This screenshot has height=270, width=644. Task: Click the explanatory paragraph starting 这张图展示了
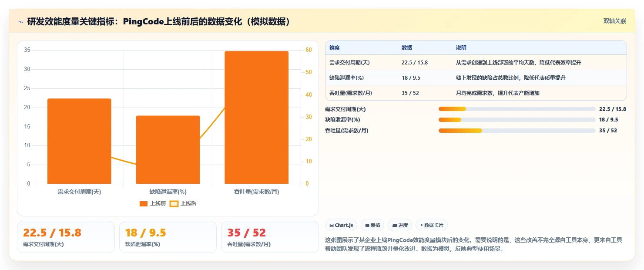pyautogui.click(x=473, y=245)
